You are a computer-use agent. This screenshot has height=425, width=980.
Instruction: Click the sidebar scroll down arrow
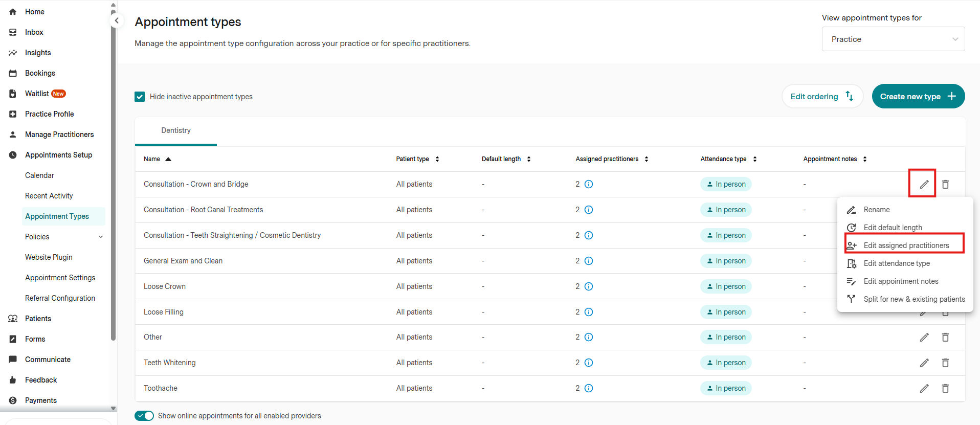[113, 408]
